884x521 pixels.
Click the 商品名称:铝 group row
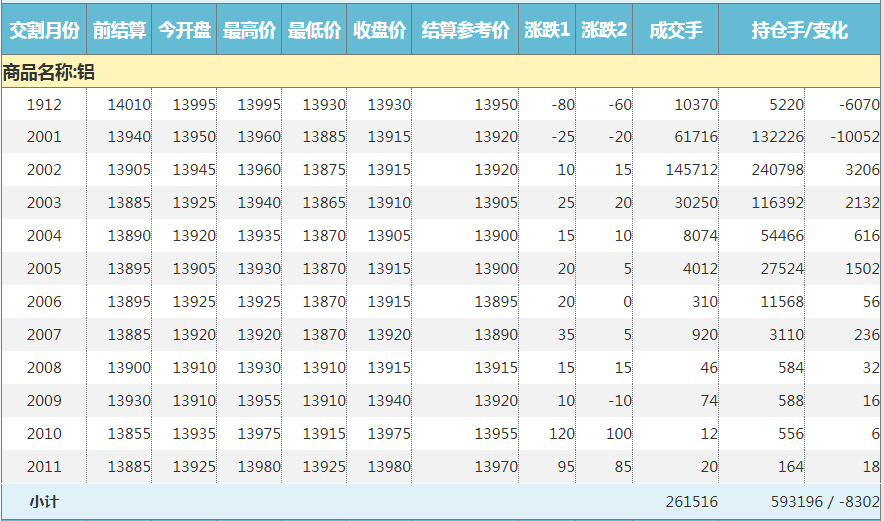coord(49,72)
